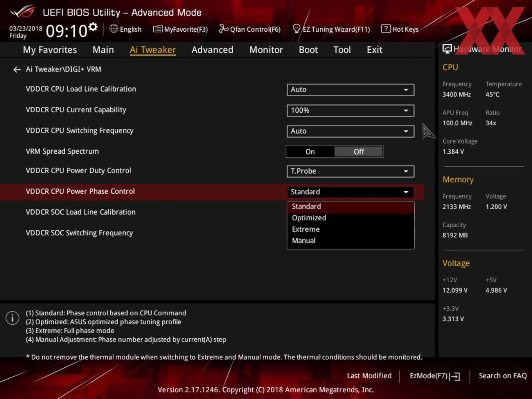Click the Ratio 34x value
This screenshot has width=532, height=399.
[491, 123]
